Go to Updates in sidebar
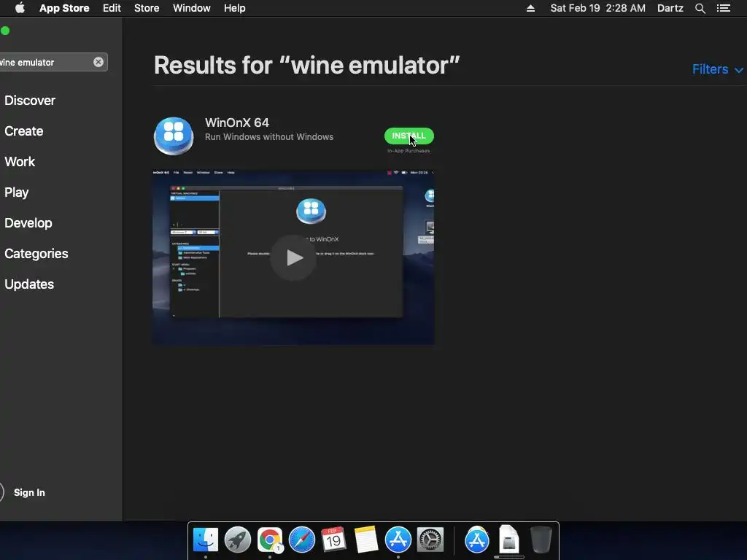The width and height of the screenshot is (747, 560). click(x=29, y=284)
